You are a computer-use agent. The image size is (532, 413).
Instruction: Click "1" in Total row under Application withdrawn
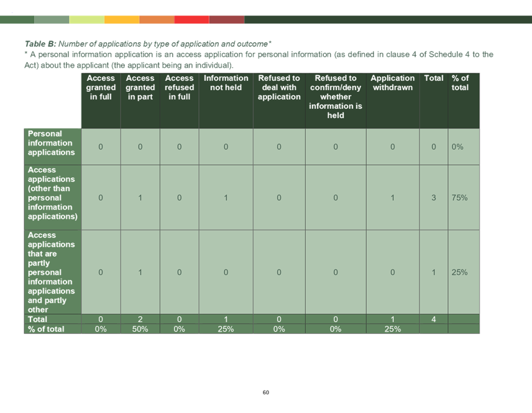[393, 319]
